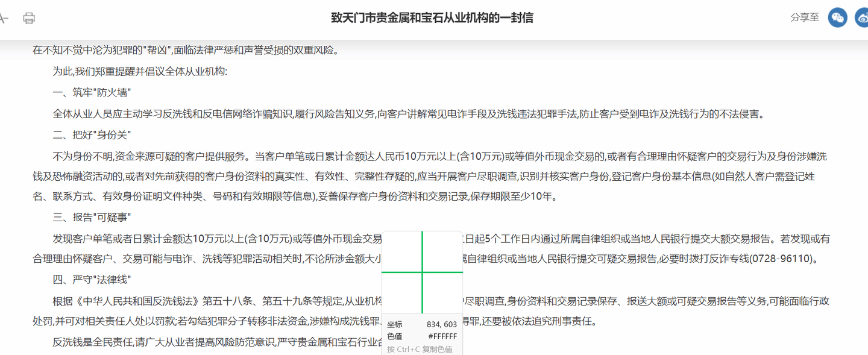Click the printer icon to print page

pos(29,18)
